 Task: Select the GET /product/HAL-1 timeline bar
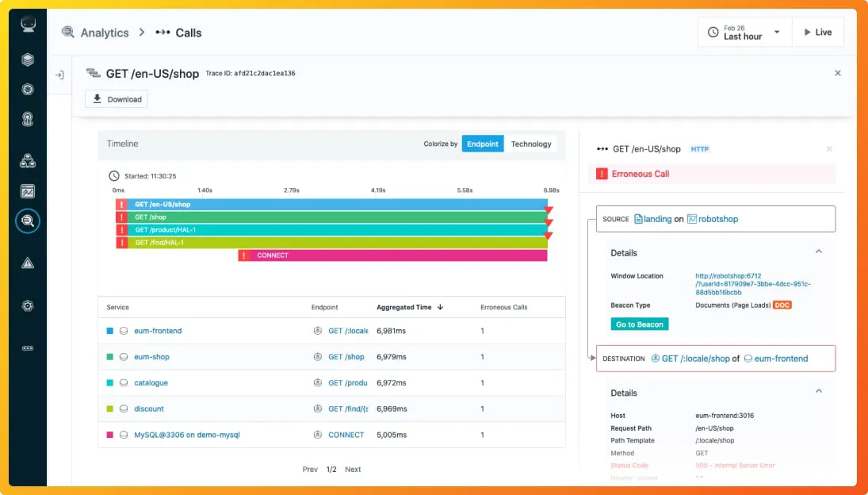(x=331, y=230)
